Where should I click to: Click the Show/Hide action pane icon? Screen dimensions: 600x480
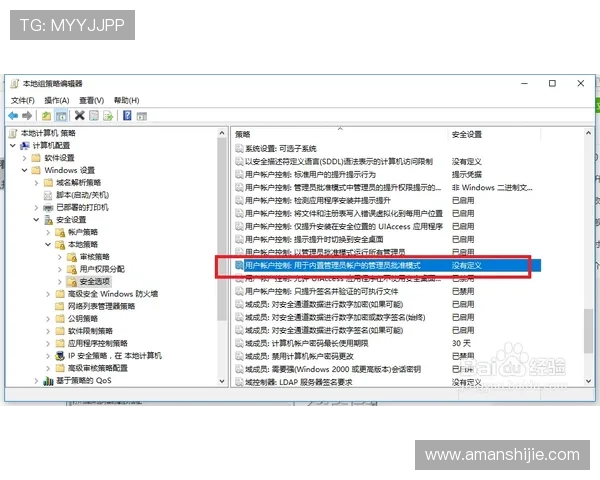point(142,116)
